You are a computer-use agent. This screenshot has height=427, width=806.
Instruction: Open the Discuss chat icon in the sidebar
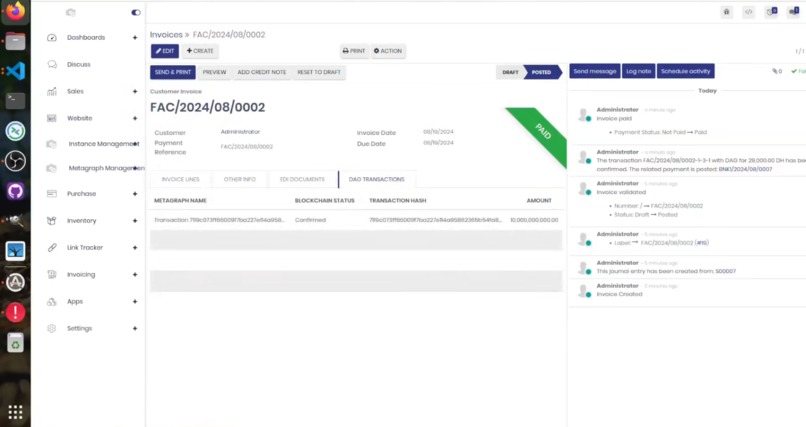tap(51, 64)
